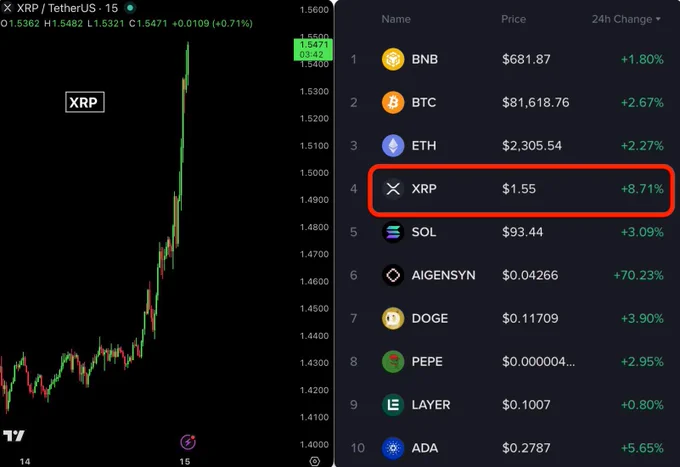Click the Bitcoin logo icon
This screenshot has height=467, width=680.
click(393, 102)
